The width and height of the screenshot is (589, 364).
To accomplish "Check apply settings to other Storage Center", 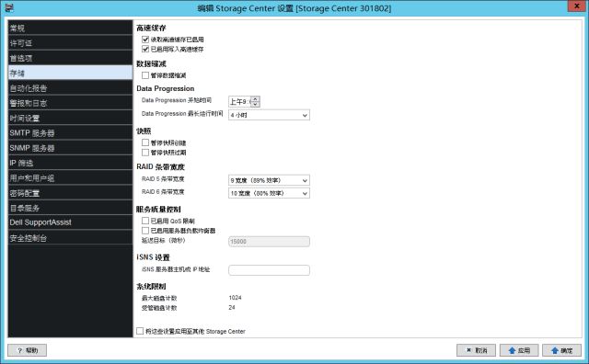I will click(140, 331).
